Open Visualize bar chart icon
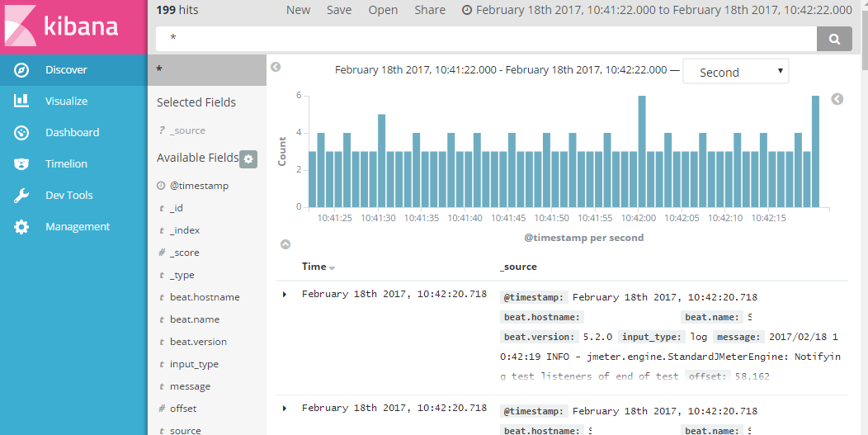 (21, 101)
